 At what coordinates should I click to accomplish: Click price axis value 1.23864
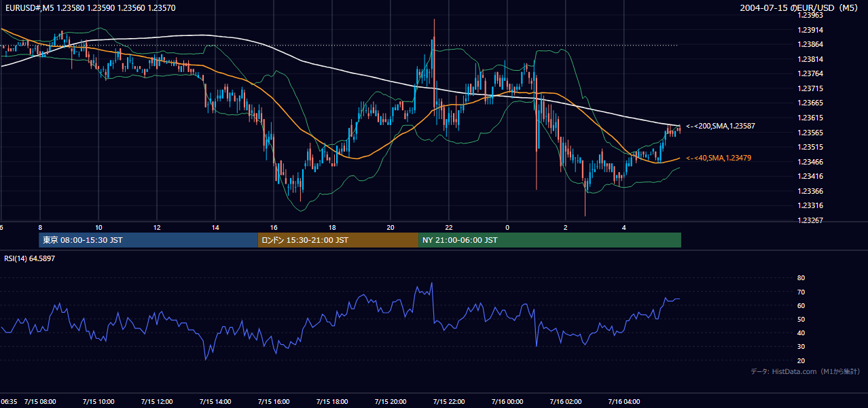pyautogui.click(x=811, y=44)
